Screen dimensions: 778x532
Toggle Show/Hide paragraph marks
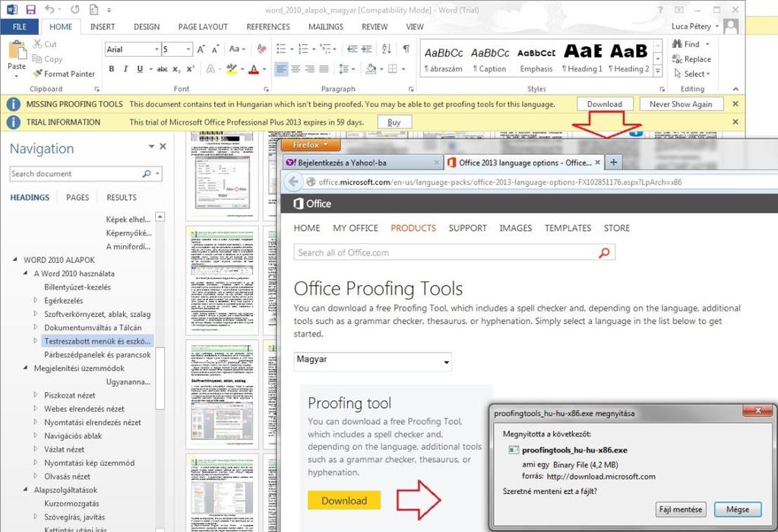pyautogui.click(x=406, y=49)
